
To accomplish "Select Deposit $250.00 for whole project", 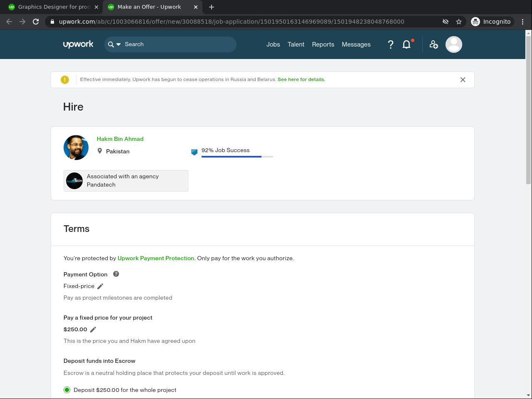I will [x=67, y=390].
